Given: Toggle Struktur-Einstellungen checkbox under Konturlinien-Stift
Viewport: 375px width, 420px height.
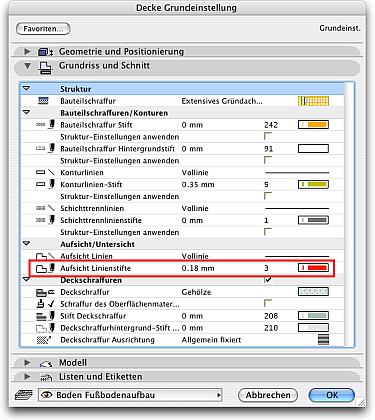Looking at the screenshot, I should [x=268, y=196].
